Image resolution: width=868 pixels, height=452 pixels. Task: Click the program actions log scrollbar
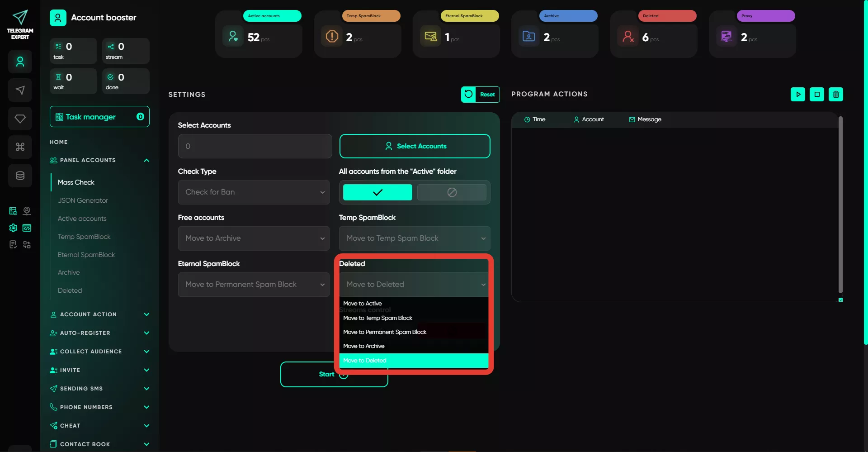pyautogui.click(x=840, y=205)
